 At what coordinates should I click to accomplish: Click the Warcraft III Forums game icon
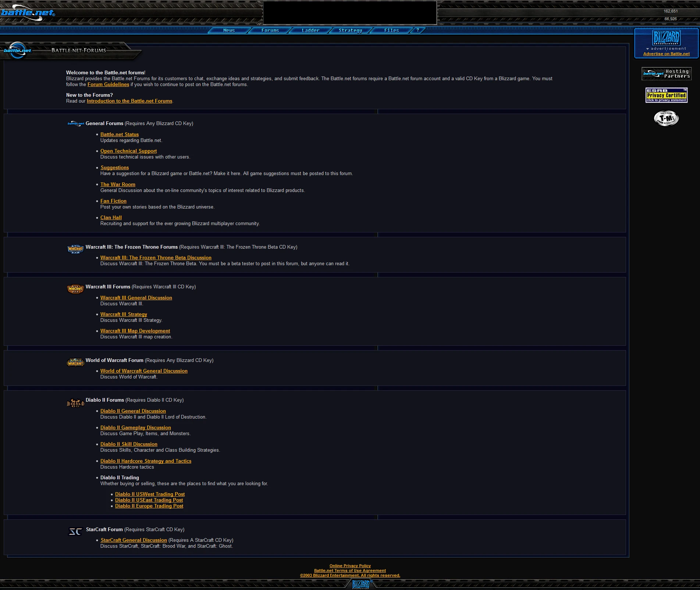click(76, 289)
